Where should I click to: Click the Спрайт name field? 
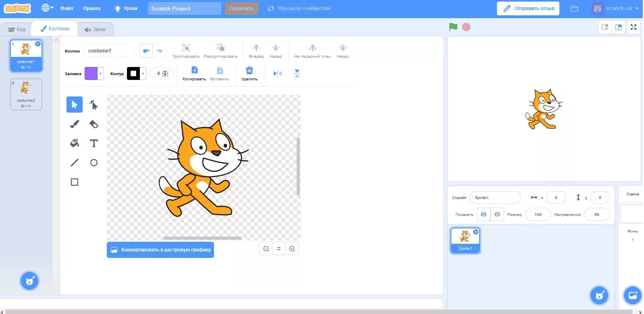coord(495,197)
